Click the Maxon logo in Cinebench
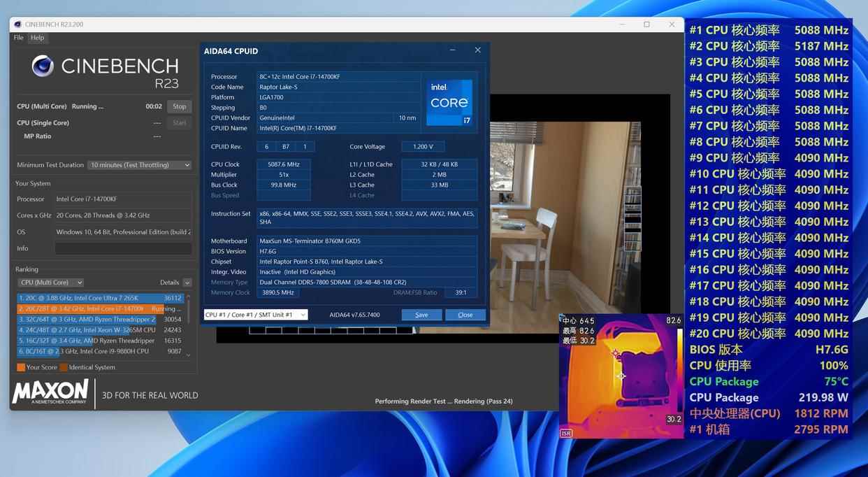Viewport: 868px width, 477px height. pos(50,392)
